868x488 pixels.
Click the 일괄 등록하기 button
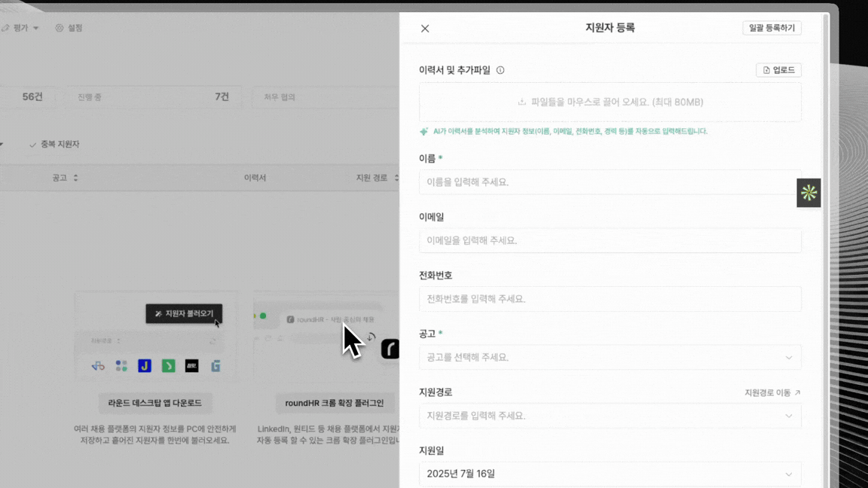[x=772, y=28]
